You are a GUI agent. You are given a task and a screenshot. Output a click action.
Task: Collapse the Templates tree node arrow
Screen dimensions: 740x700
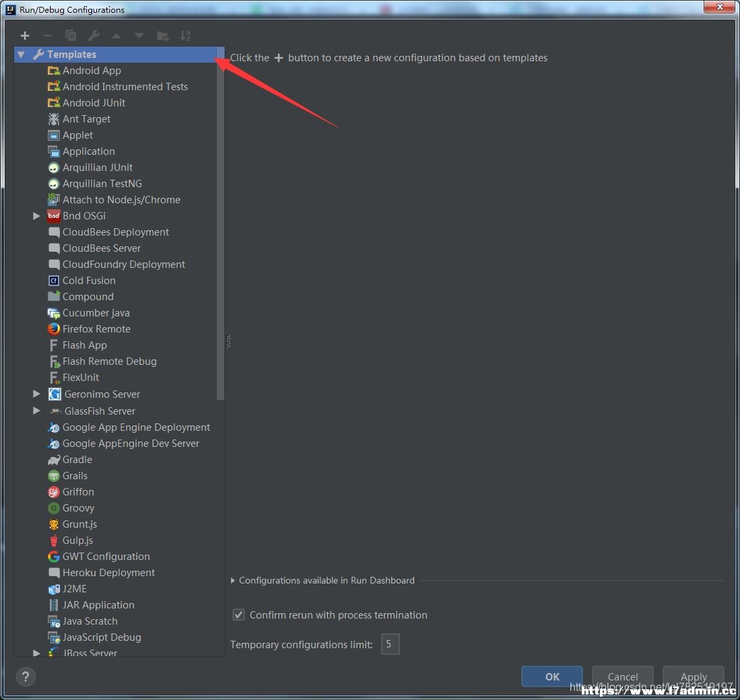tap(21, 55)
